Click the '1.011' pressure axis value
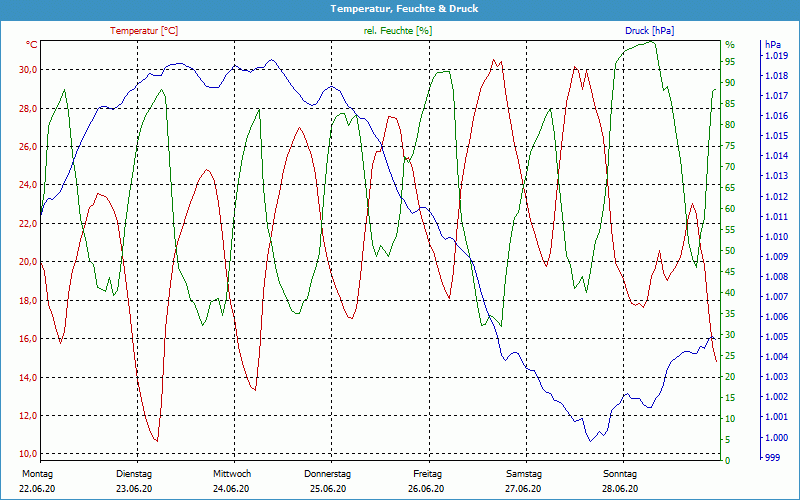The image size is (800, 500). [777, 217]
